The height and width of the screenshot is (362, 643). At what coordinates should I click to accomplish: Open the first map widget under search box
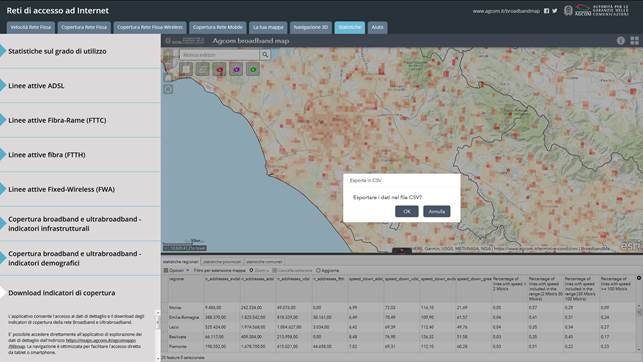[186, 69]
